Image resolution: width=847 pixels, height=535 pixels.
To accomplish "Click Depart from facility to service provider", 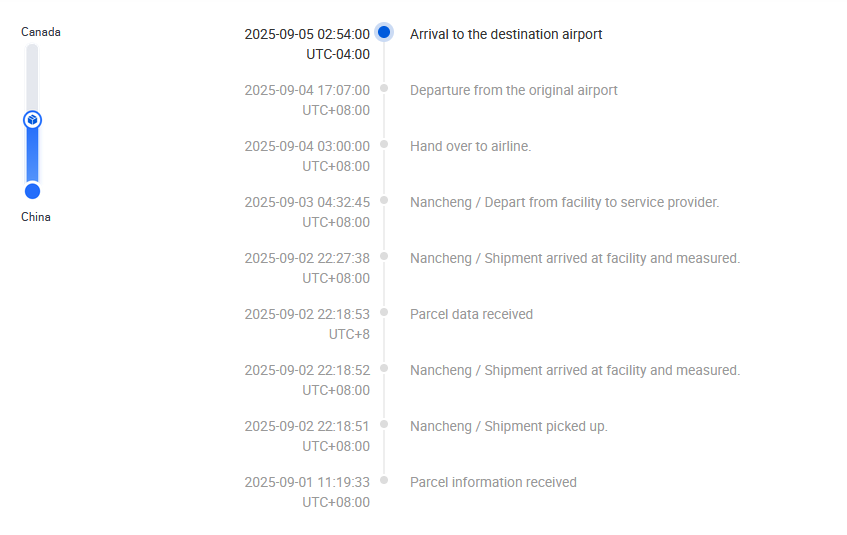I will click(x=564, y=202).
